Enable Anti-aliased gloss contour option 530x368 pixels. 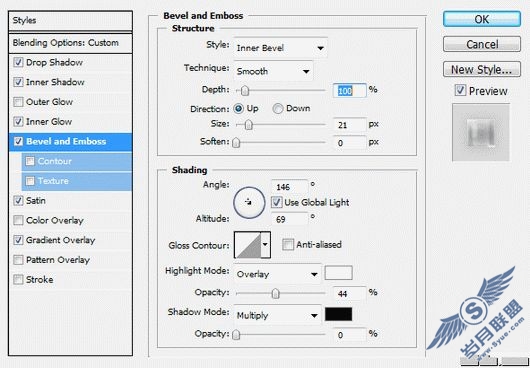pyautogui.click(x=288, y=244)
